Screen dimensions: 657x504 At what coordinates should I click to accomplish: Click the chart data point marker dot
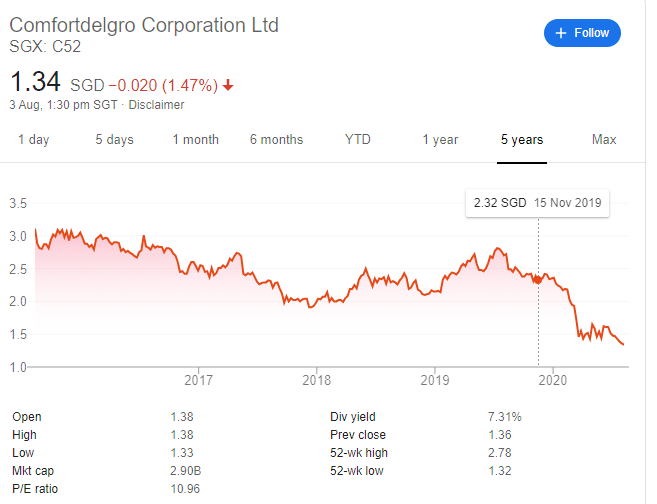538,279
